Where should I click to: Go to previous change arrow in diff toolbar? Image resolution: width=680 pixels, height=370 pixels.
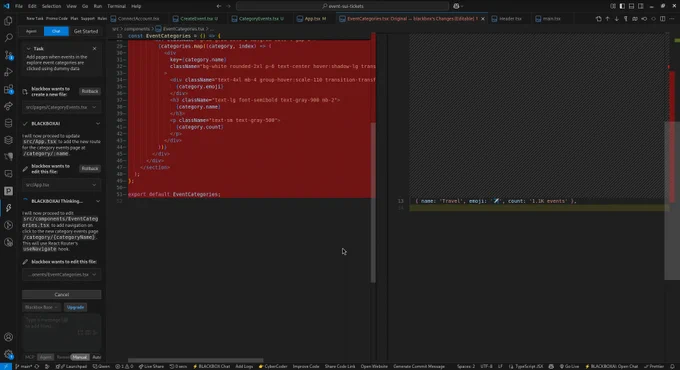[607, 19]
